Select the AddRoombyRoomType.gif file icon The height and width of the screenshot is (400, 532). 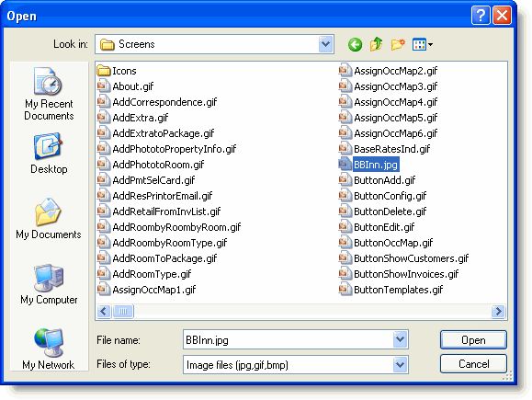[x=103, y=243]
